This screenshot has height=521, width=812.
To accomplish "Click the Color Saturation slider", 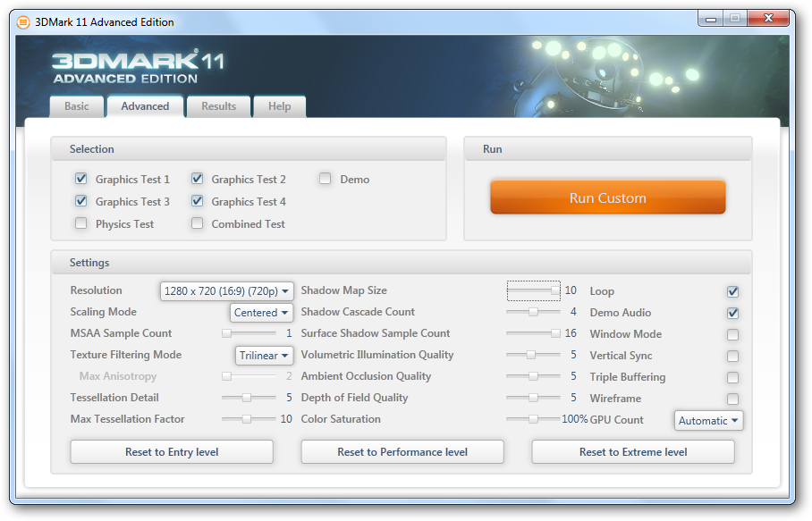I will (533, 419).
